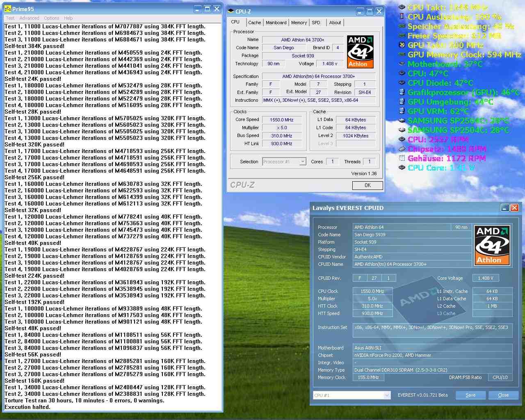Screen dimensions: 525x420
Task: Click the monitor icon next to GPU Umgebung
Action: pos(402,102)
